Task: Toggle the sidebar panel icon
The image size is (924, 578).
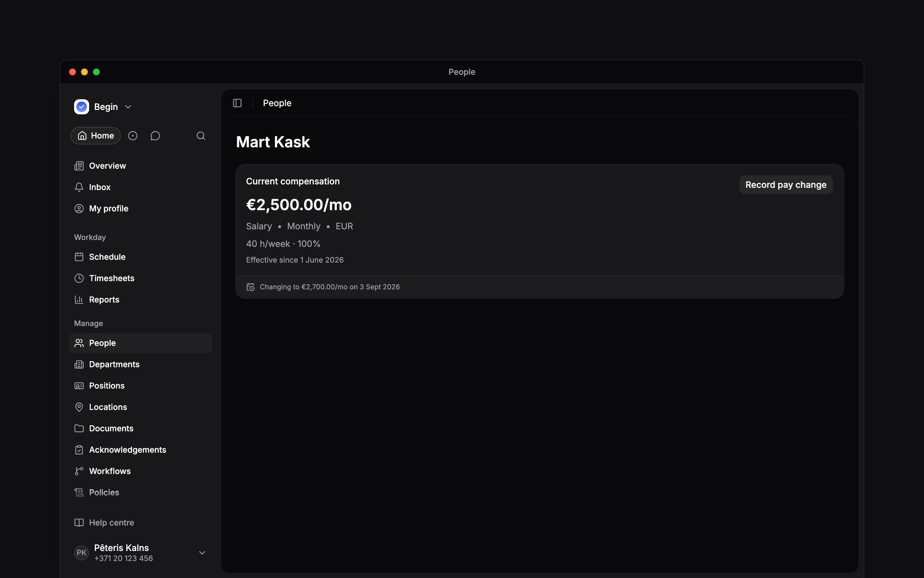Action: (x=237, y=103)
